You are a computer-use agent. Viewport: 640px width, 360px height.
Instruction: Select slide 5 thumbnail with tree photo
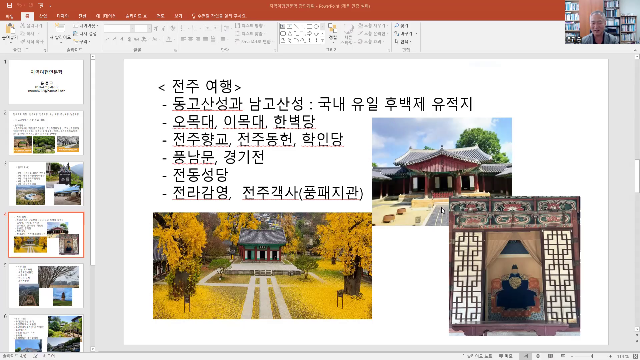tap(46, 285)
